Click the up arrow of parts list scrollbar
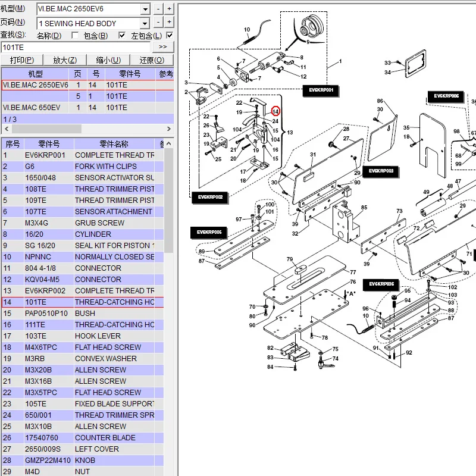This screenshot has width=476, height=476. (x=169, y=143)
